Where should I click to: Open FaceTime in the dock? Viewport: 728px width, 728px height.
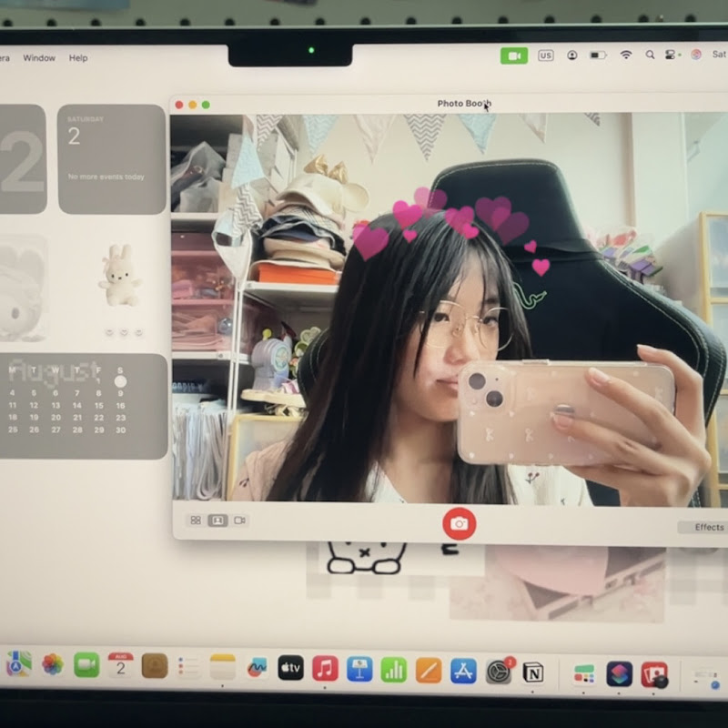pos(86,665)
